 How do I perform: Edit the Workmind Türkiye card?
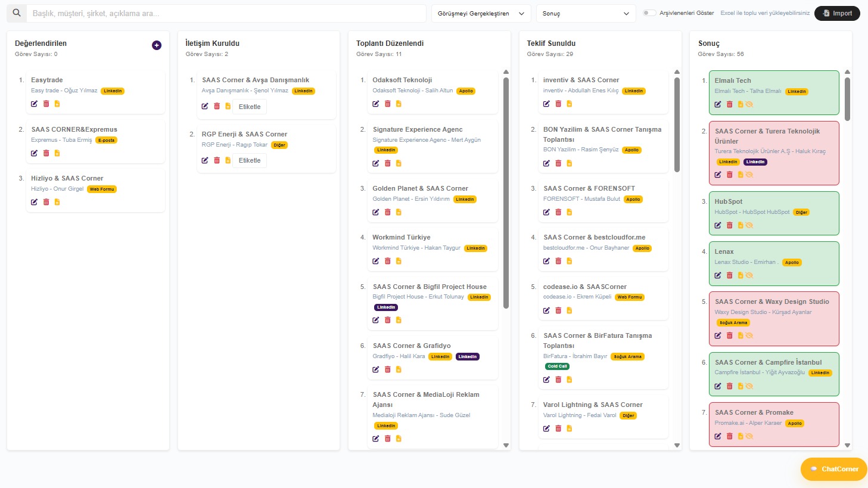click(x=376, y=261)
